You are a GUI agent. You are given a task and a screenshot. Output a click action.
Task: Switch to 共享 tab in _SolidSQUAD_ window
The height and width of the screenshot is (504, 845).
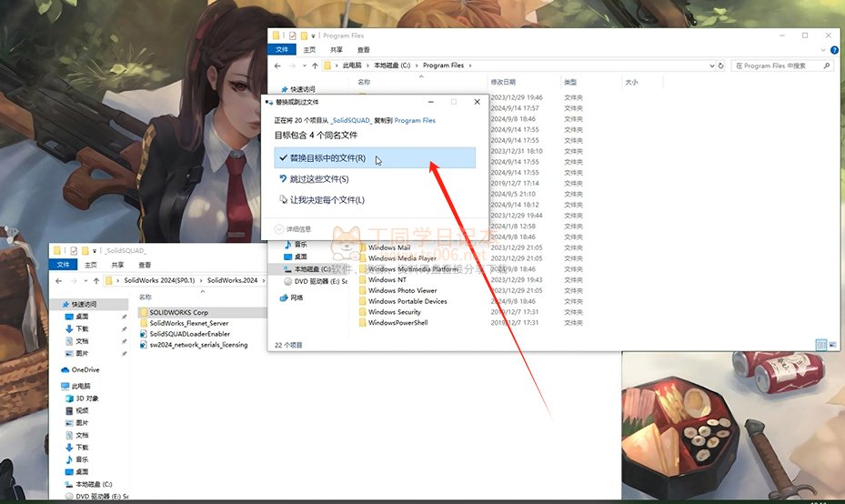(x=119, y=265)
